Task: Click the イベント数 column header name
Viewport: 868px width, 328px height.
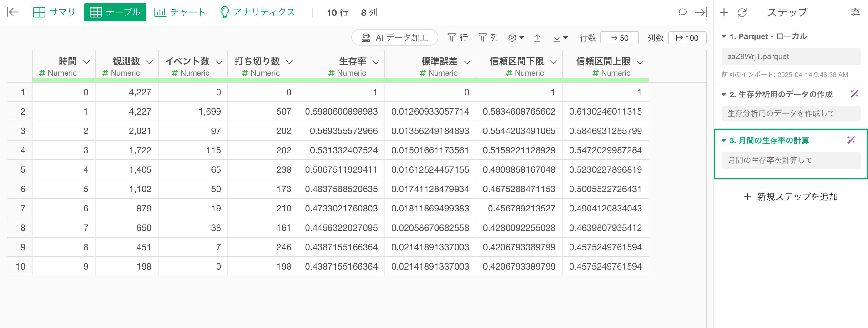Action: tap(187, 61)
